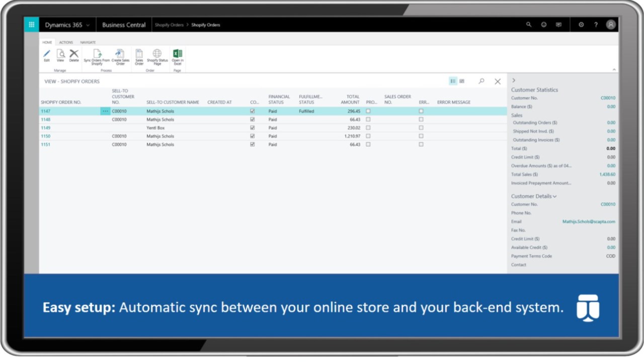Click the search magnifier in the top bar
Viewport: 644px width, 362px height.
coord(529,25)
